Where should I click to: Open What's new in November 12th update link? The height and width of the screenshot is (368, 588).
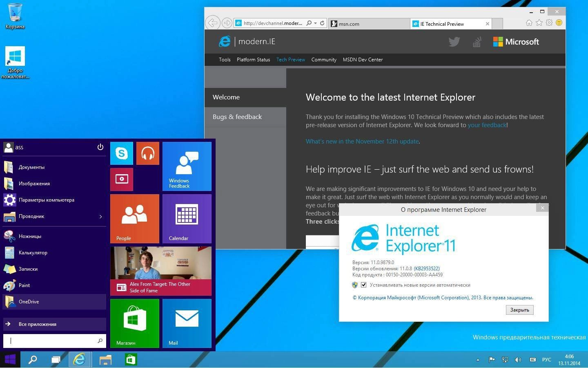tap(362, 141)
